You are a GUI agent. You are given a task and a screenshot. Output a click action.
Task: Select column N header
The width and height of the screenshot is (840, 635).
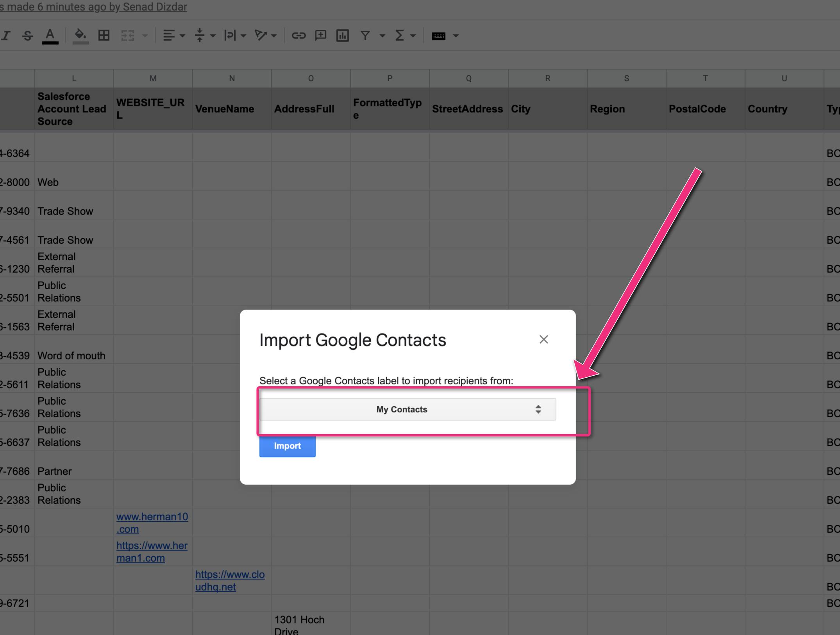(x=232, y=78)
